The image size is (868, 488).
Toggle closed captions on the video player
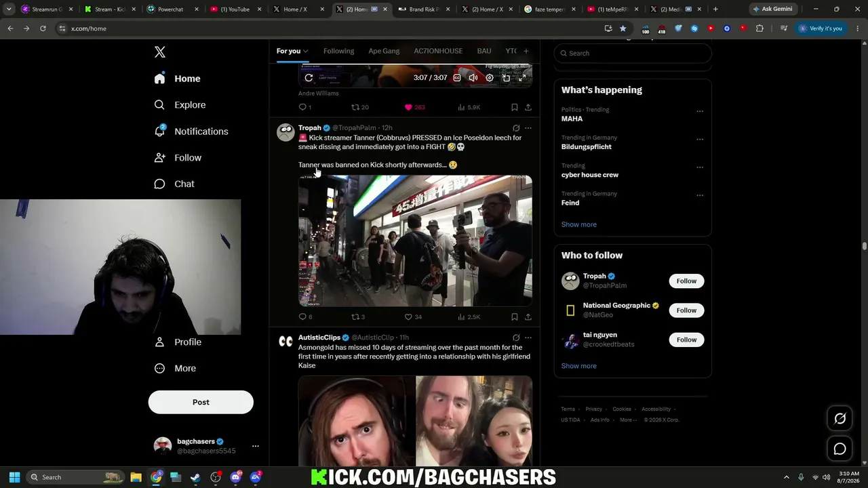coord(457,78)
